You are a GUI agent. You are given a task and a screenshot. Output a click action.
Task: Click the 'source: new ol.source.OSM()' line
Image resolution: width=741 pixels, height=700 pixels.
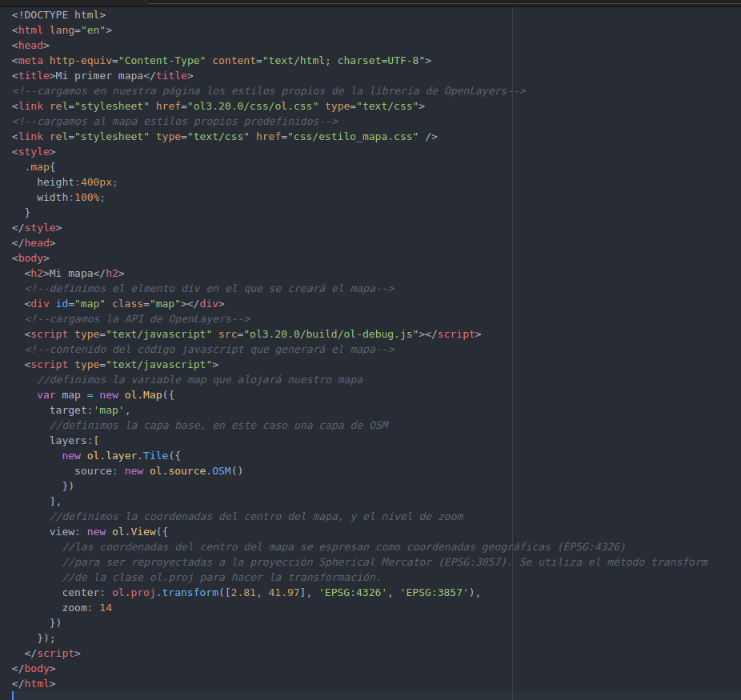click(158, 471)
